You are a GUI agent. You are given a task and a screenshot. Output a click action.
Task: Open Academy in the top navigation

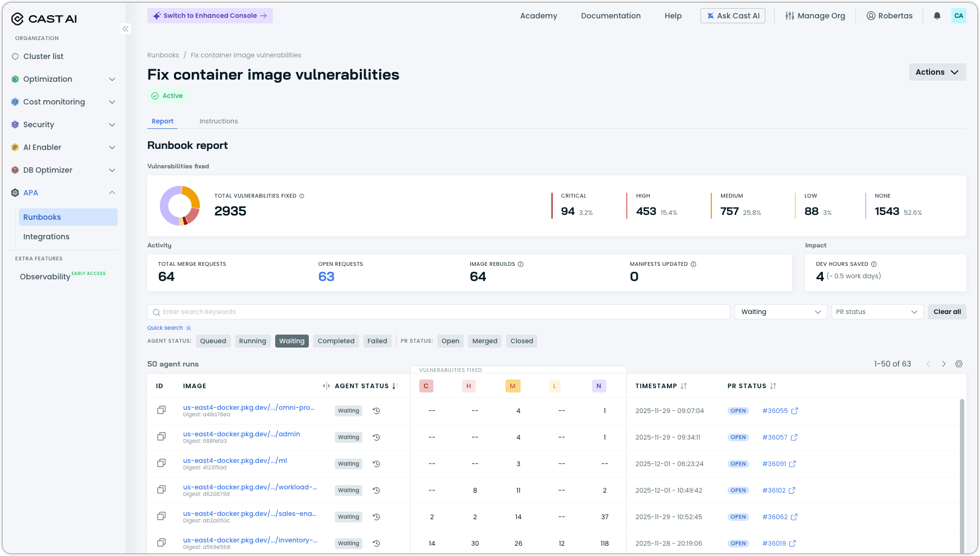(x=538, y=16)
